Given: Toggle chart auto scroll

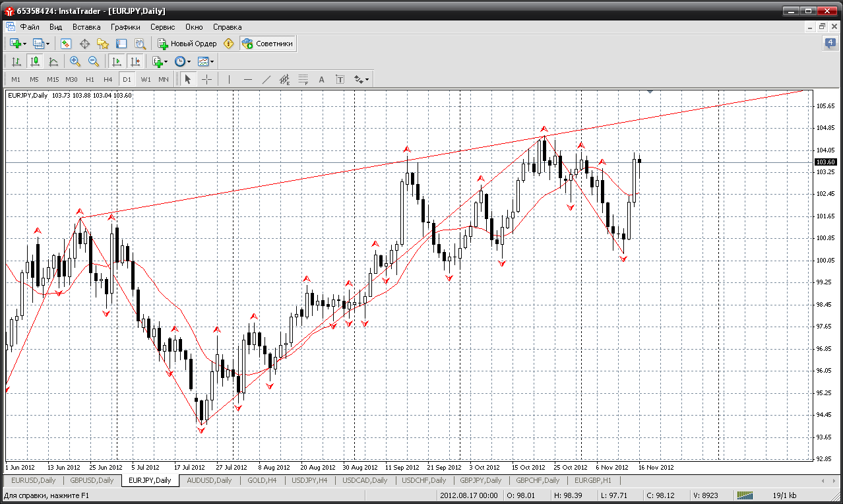Looking at the screenshot, I should [x=117, y=61].
